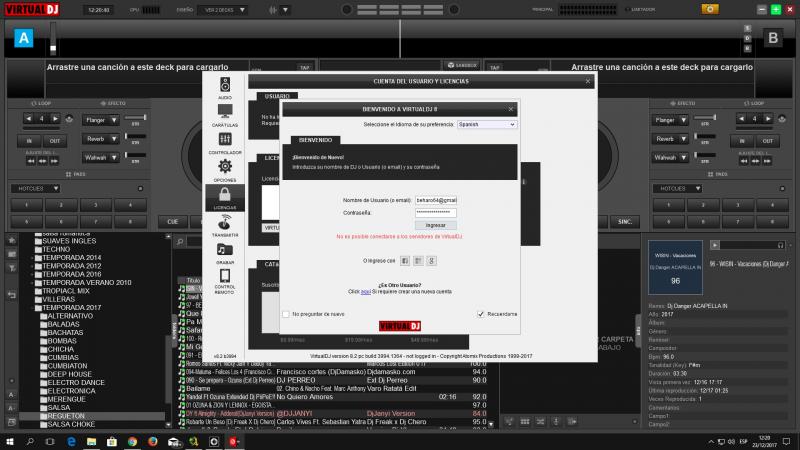This screenshot has height=450, width=800.
Task: Click the Ingresar login button
Action: pyautogui.click(x=436, y=225)
